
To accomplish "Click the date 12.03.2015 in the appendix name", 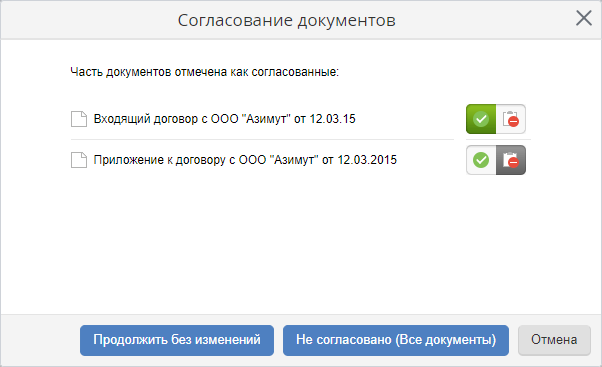I will tap(367, 160).
